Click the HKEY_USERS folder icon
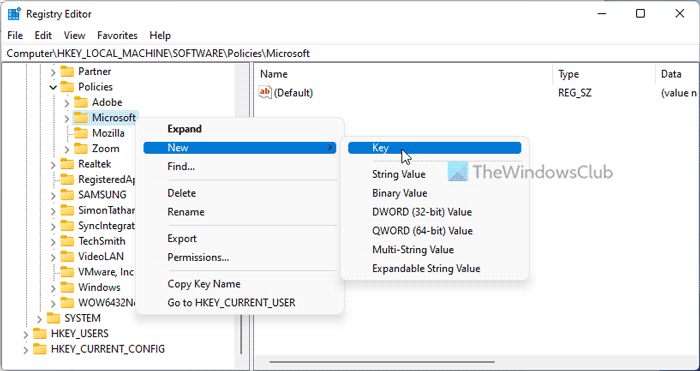700x371 pixels. coord(39,333)
